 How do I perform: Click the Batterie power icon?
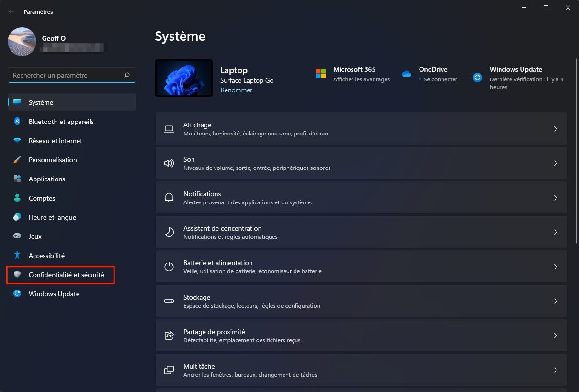point(169,267)
